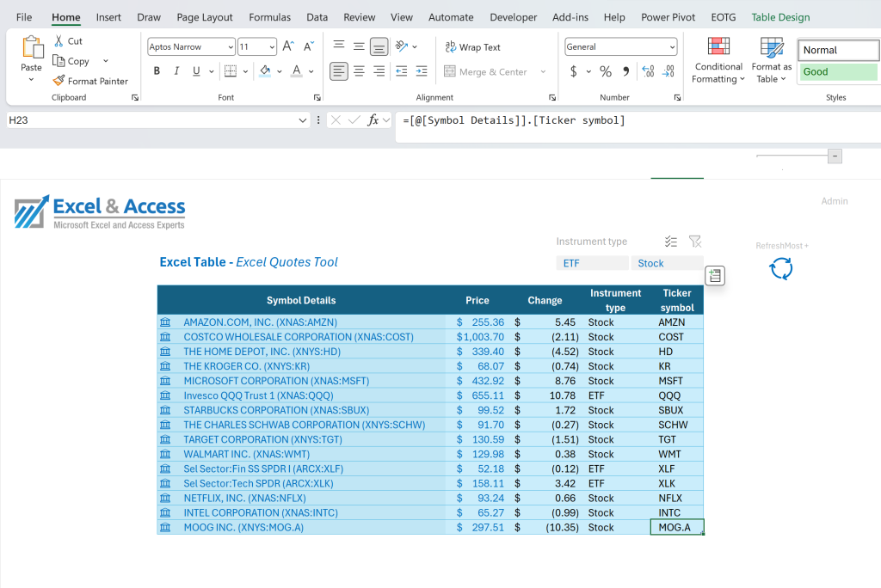Filter the table by ETF slicer button
The height and width of the screenshot is (588, 881).
[x=592, y=263]
